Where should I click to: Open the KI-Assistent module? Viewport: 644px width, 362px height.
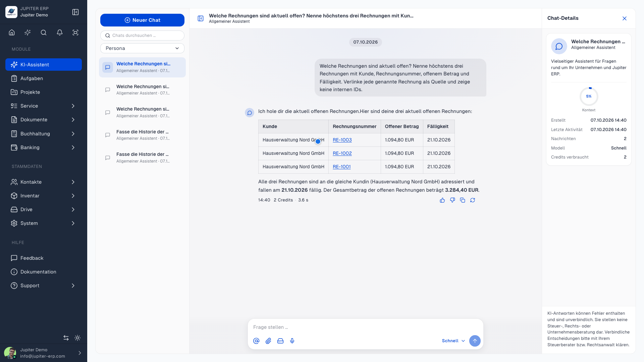click(x=44, y=65)
